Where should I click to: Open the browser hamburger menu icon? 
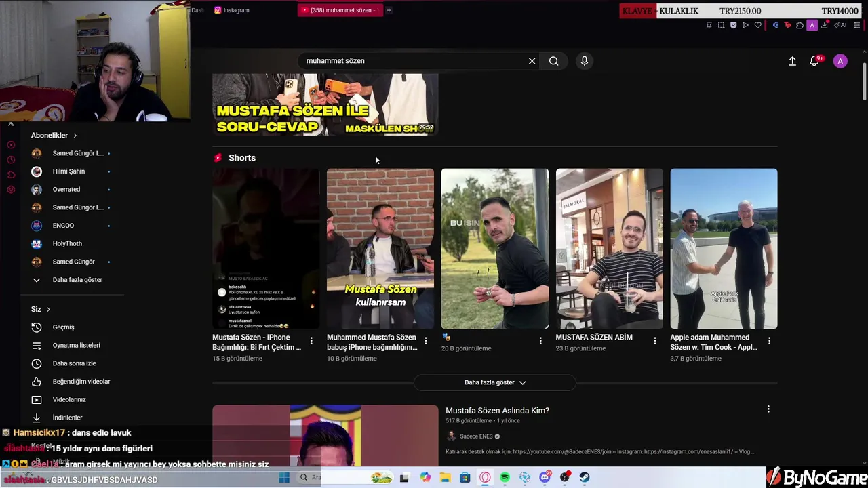(857, 25)
